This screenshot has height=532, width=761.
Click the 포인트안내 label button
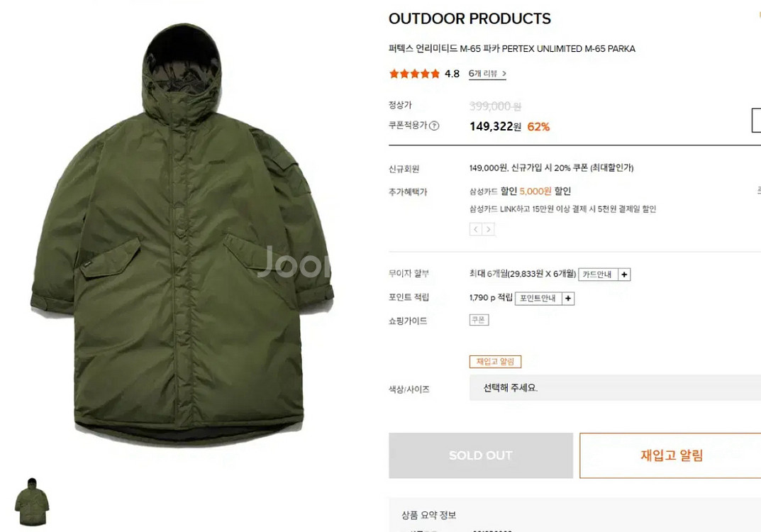click(x=538, y=299)
